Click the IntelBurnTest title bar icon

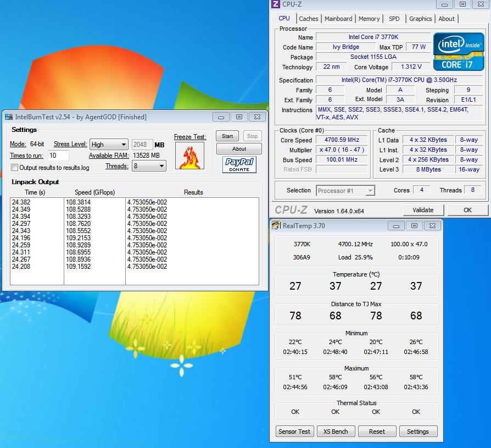pos(8,117)
